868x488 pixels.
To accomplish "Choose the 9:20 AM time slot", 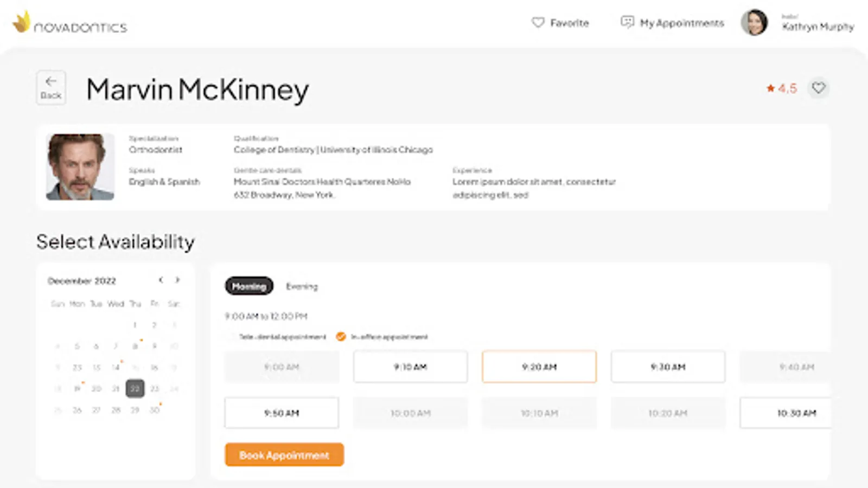I will (539, 367).
